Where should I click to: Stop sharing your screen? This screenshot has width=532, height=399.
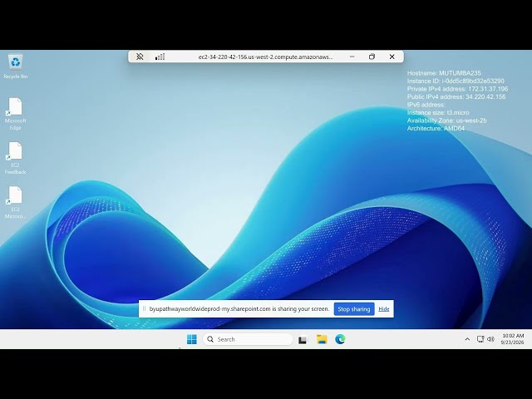(354, 309)
